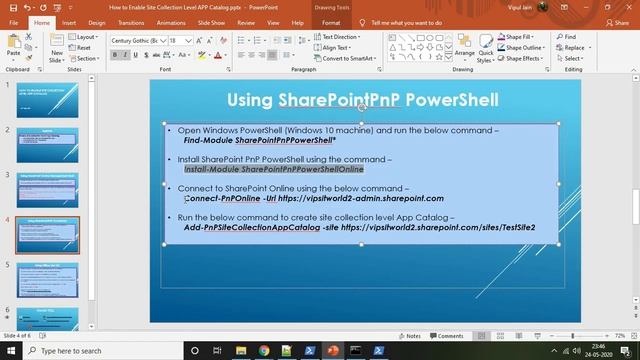Open the Drawing Tools Format tab
640x360 pixels.
point(331,23)
